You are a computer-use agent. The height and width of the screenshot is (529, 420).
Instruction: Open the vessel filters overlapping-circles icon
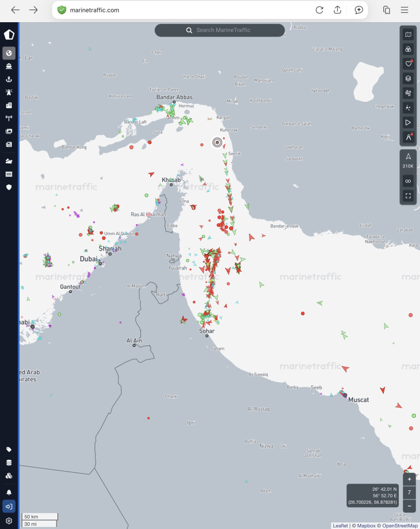408,49
